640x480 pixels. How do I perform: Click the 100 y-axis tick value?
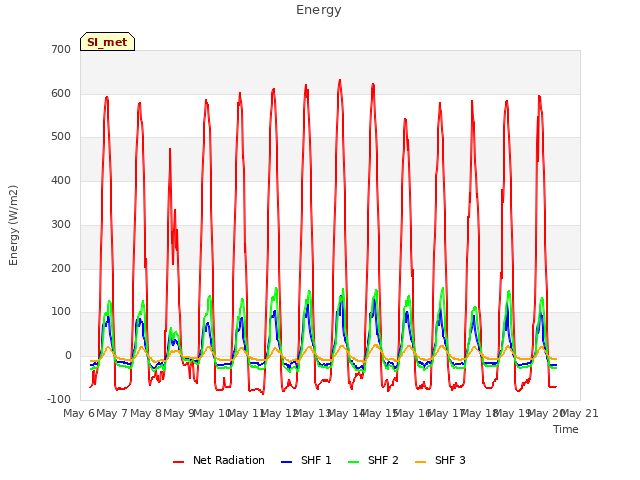click(x=61, y=312)
